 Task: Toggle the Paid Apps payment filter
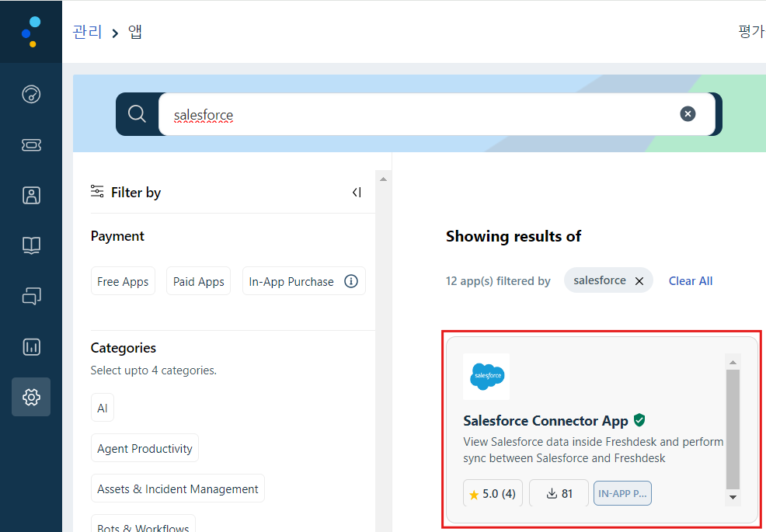click(x=198, y=281)
